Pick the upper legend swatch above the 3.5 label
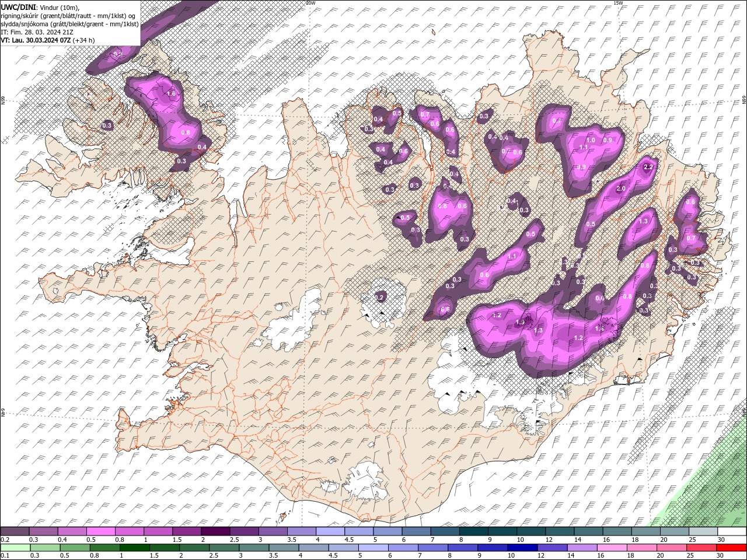Screen dimensions: 747x560 pyautogui.click(x=301, y=531)
